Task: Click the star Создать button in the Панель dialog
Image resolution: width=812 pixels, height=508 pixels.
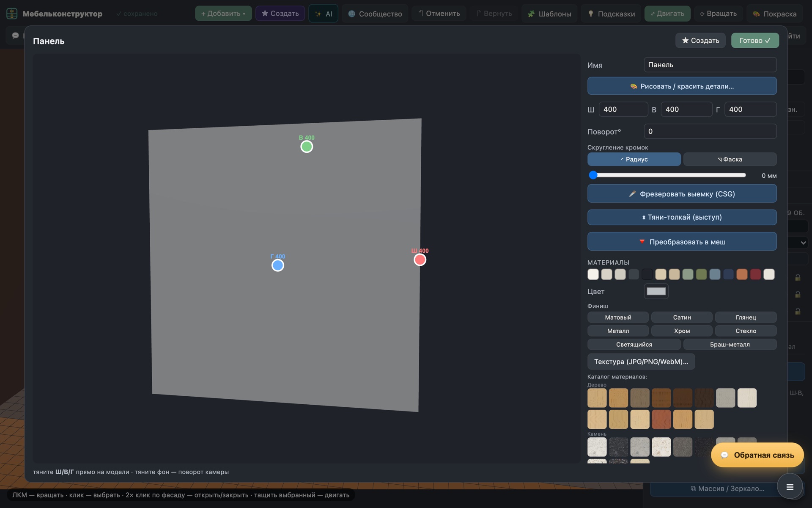Action: pyautogui.click(x=700, y=41)
